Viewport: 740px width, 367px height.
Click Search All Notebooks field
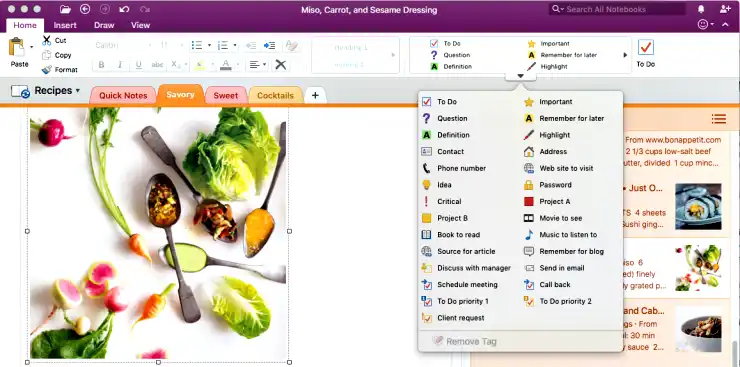(617, 9)
